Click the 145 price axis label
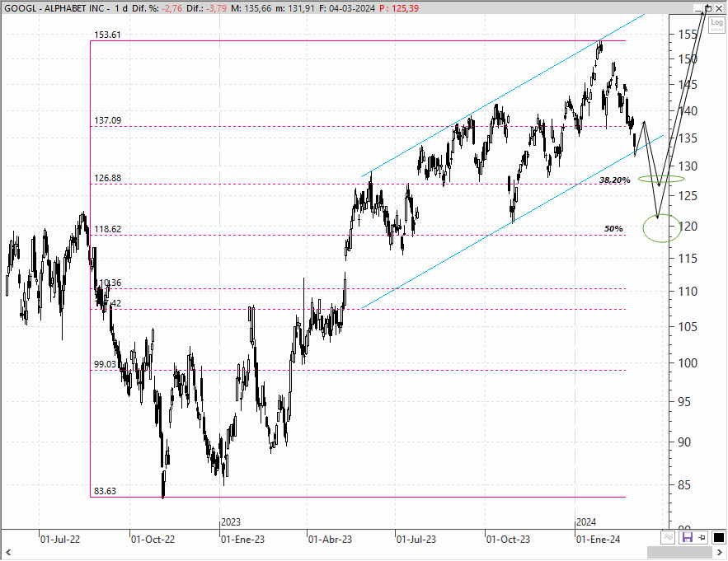The width and height of the screenshot is (728, 561). point(688,85)
